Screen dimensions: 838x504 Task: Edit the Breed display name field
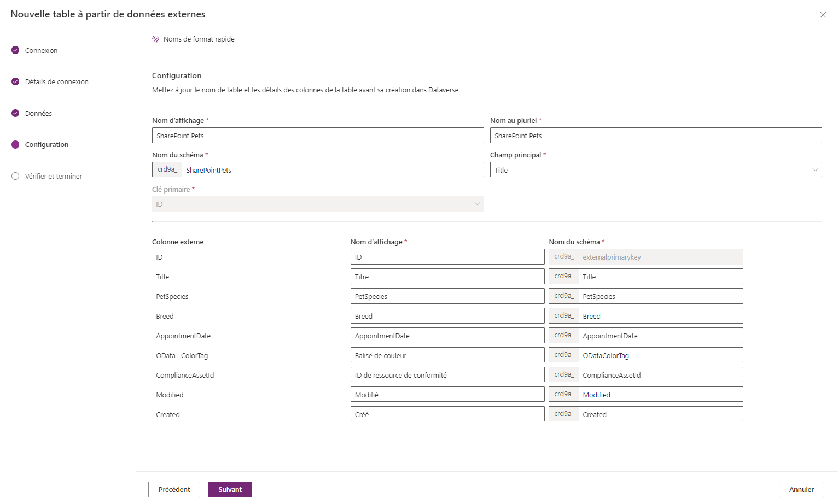(x=447, y=316)
